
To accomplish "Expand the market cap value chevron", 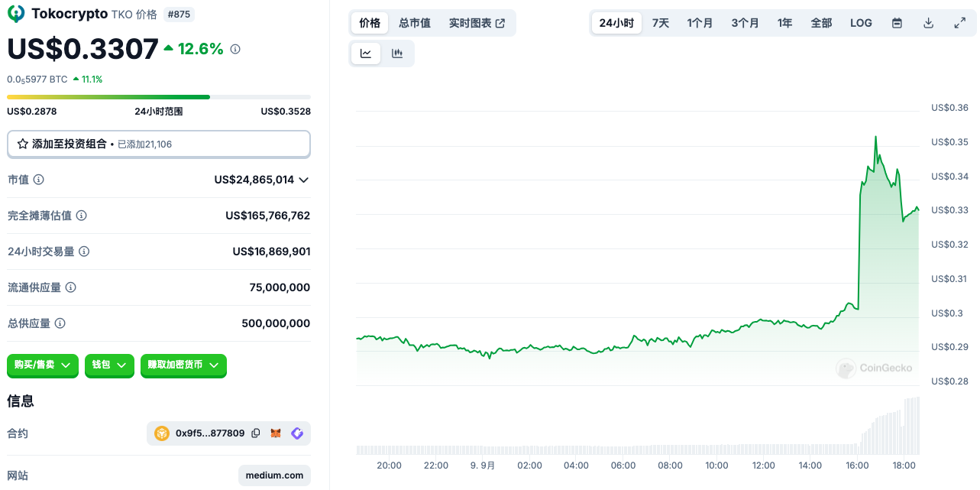I will pyautogui.click(x=303, y=180).
